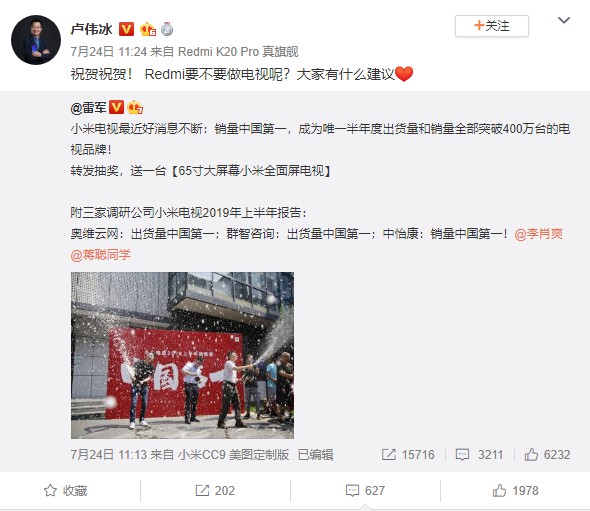590x511 pixels.
Task: Toggle like on this post with 1978 likes
Action: (x=515, y=491)
